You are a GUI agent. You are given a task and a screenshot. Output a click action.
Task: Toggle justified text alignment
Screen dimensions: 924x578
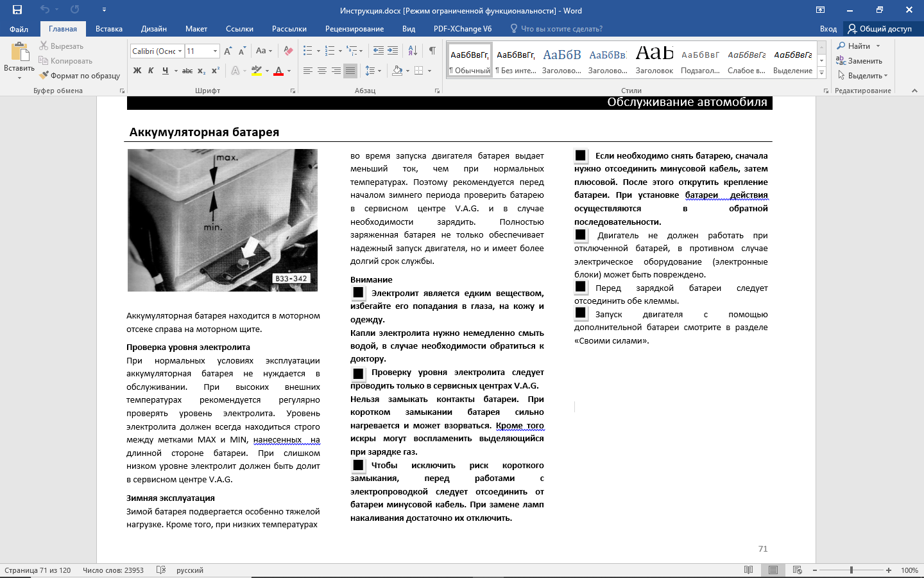tap(350, 71)
